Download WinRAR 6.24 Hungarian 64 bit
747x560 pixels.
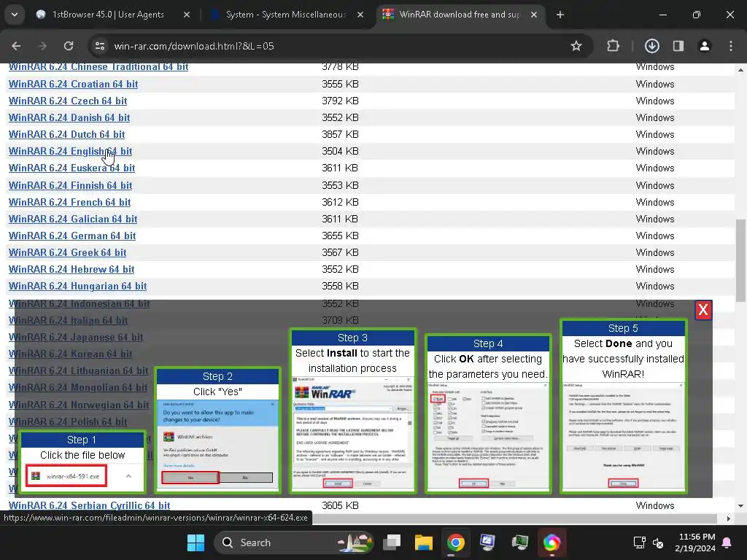pyautogui.click(x=77, y=286)
